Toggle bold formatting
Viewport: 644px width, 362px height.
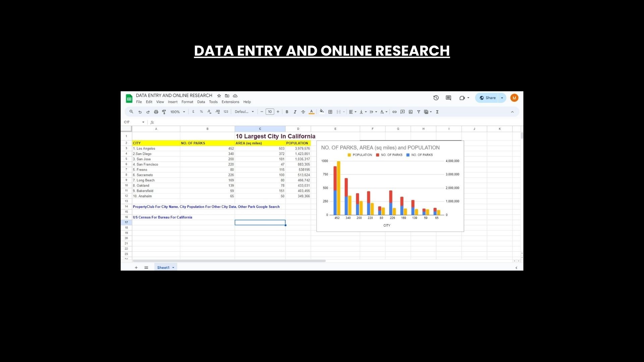287,112
